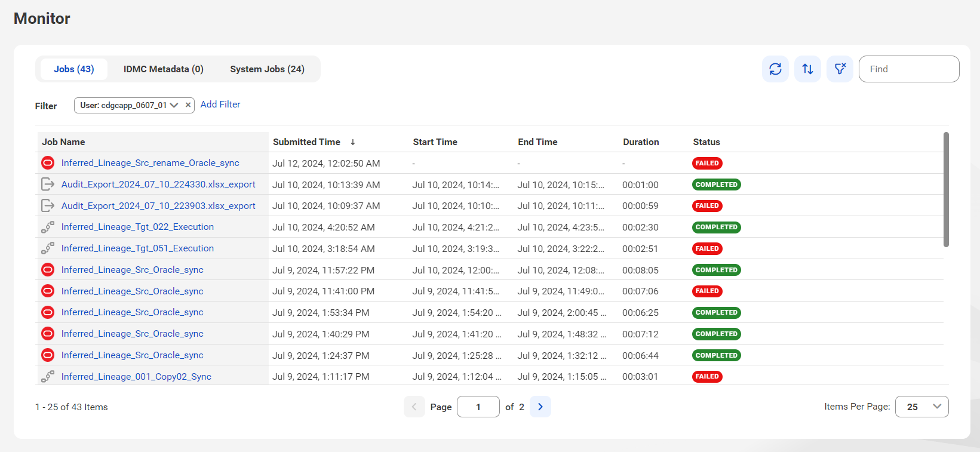Click the page number input box

click(x=478, y=407)
